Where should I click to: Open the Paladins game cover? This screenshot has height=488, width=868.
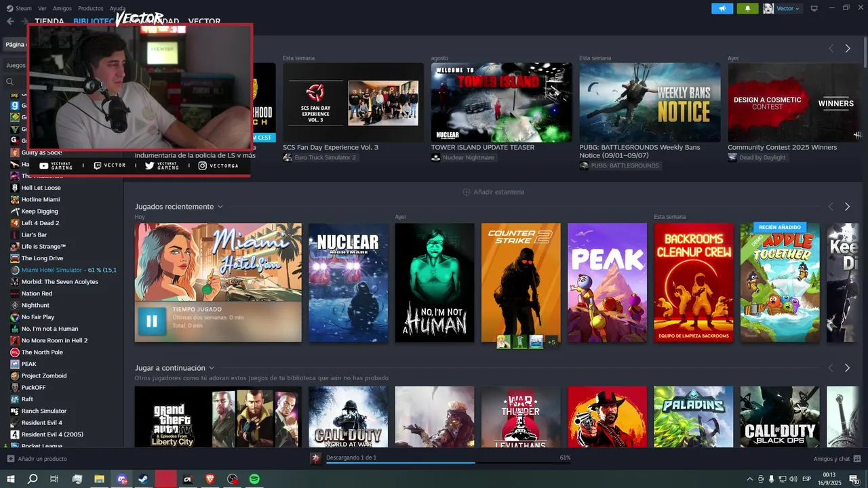pos(694,417)
